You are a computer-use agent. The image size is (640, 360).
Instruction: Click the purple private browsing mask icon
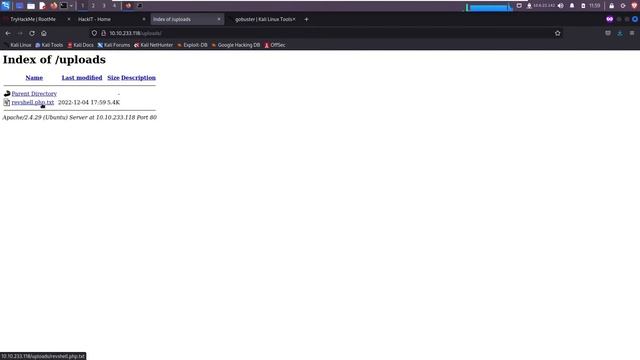609,19
